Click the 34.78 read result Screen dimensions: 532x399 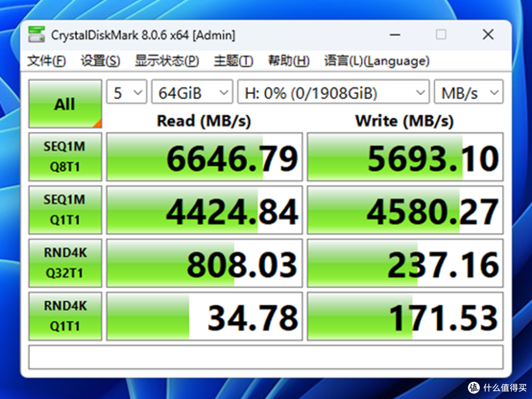click(204, 316)
